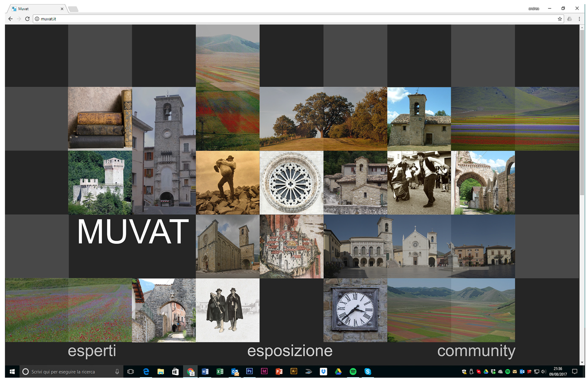
Task: Click the rose window thumbnail
Action: point(291,183)
